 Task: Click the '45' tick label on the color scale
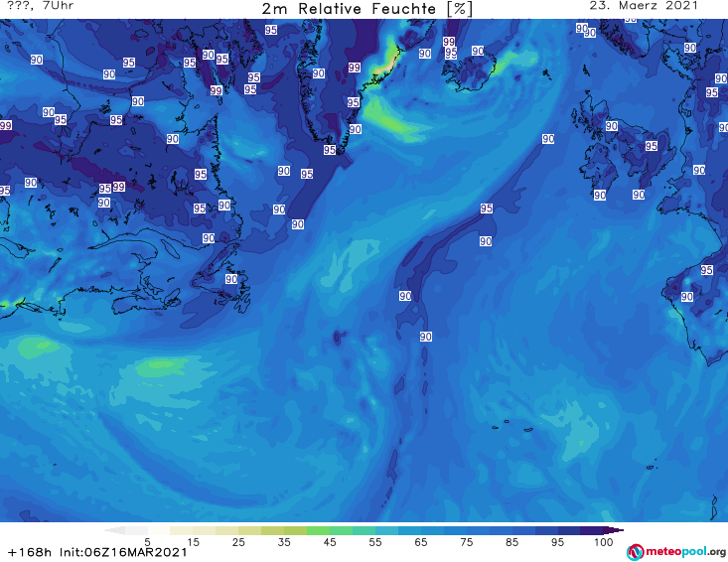[329, 541]
